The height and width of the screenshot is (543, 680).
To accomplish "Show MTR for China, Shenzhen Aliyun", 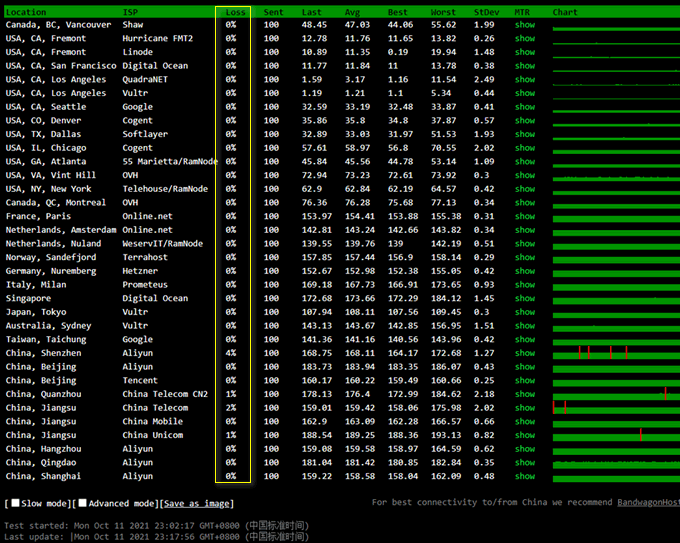I will pyautogui.click(x=524, y=353).
